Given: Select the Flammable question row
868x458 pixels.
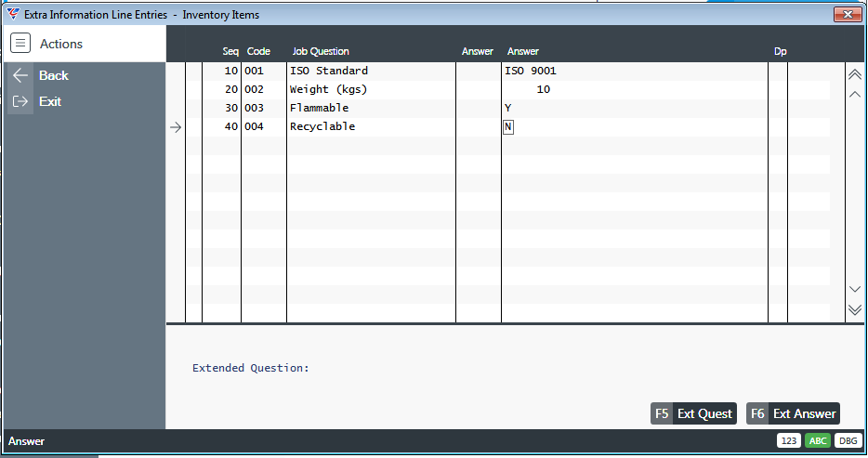Looking at the screenshot, I should tap(320, 108).
